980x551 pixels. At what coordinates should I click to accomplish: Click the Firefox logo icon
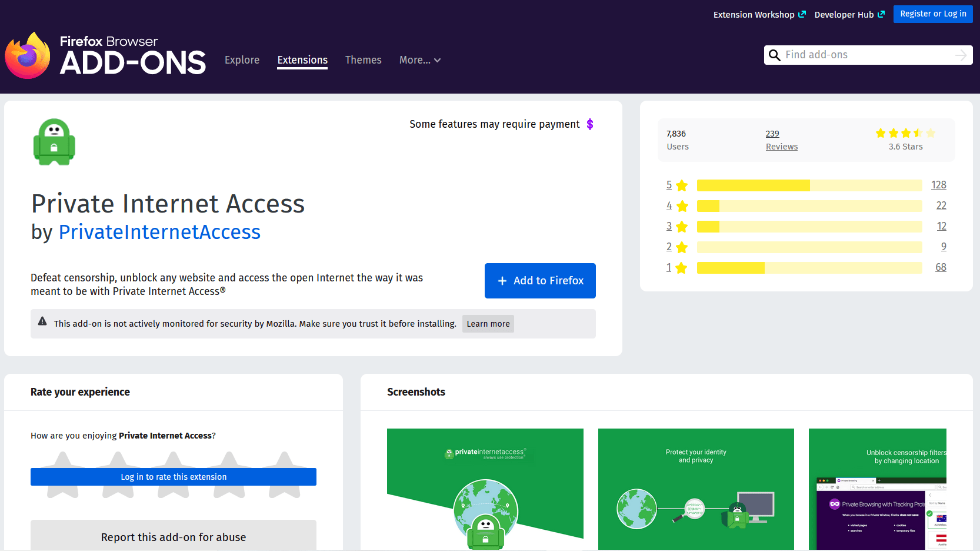pos(28,55)
